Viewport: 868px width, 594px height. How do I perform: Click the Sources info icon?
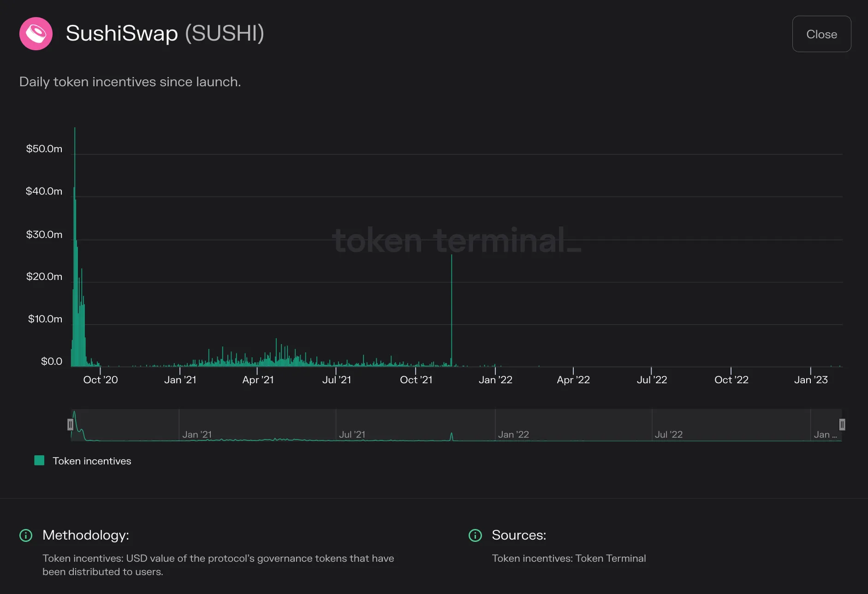(x=475, y=535)
